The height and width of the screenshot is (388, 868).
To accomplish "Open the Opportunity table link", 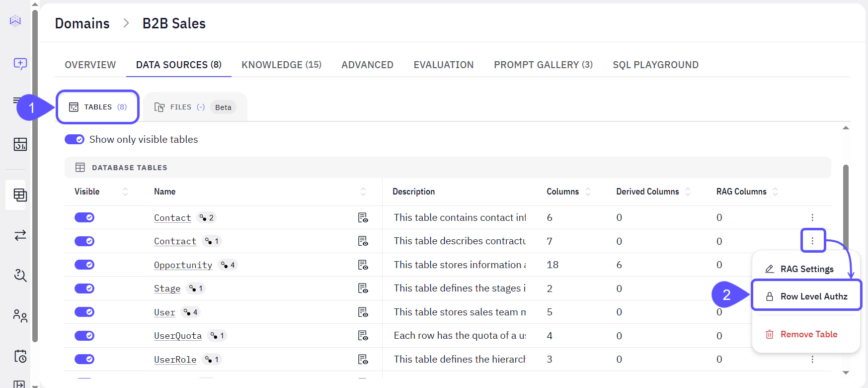I will pyautogui.click(x=183, y=265).
